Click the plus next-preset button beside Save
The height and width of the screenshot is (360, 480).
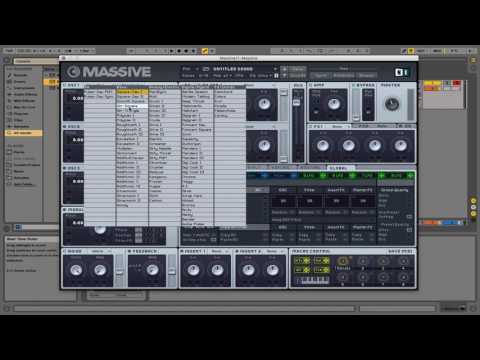[x=284, y=69]
